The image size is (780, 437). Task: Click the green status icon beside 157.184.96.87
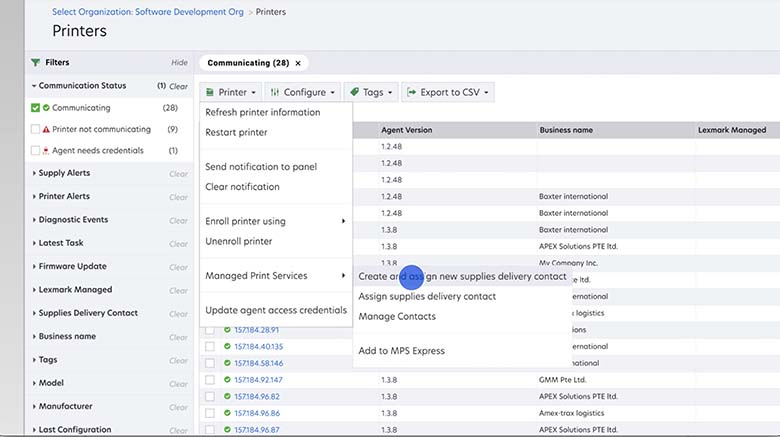coord(228,429)
